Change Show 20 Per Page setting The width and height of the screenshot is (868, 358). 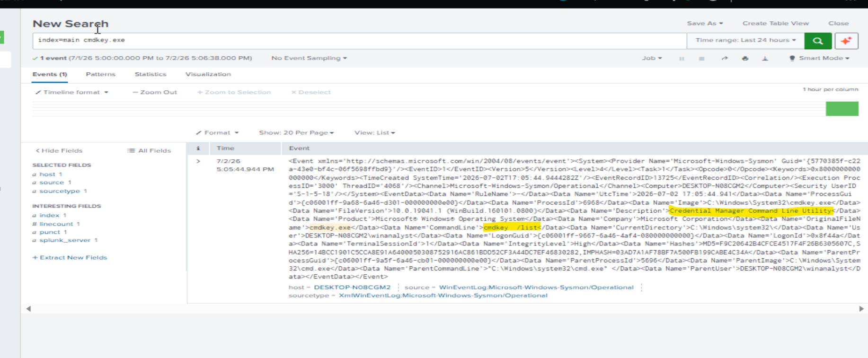296,133
